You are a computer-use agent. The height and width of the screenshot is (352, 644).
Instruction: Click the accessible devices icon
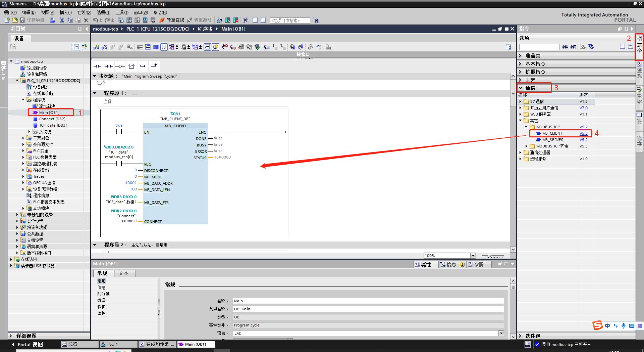tap(220, 20)
